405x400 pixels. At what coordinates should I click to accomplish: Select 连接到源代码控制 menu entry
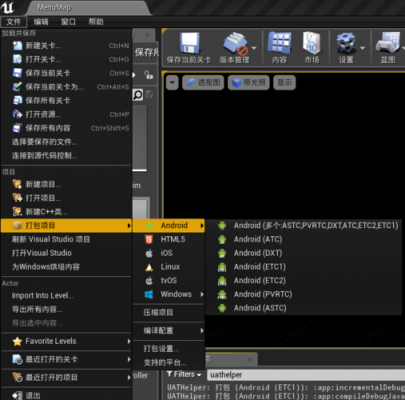[x=67, y=156]
